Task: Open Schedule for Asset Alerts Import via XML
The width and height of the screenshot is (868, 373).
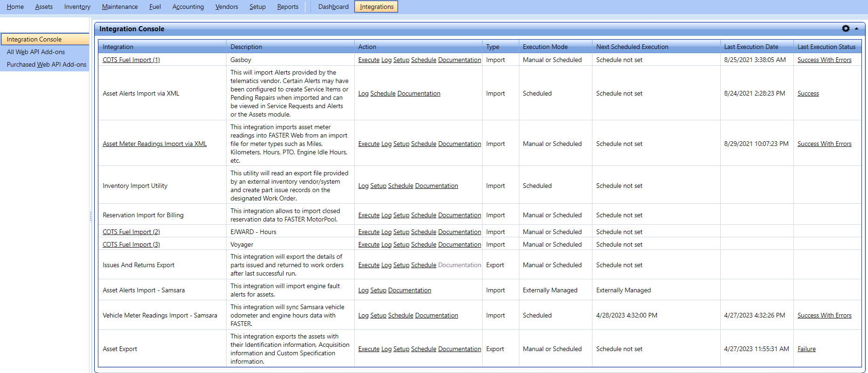Action: [x=383, y=93]
